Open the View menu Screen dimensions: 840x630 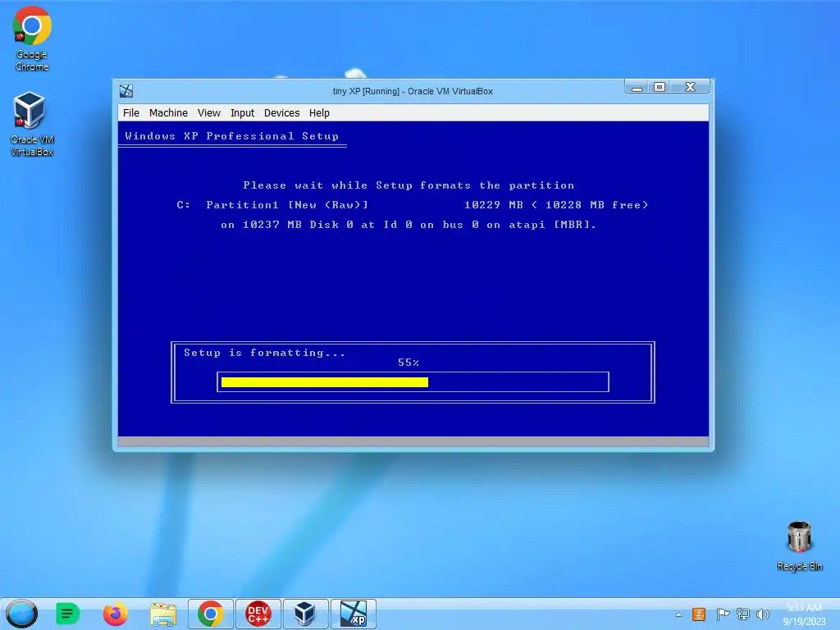click(209, 112)
